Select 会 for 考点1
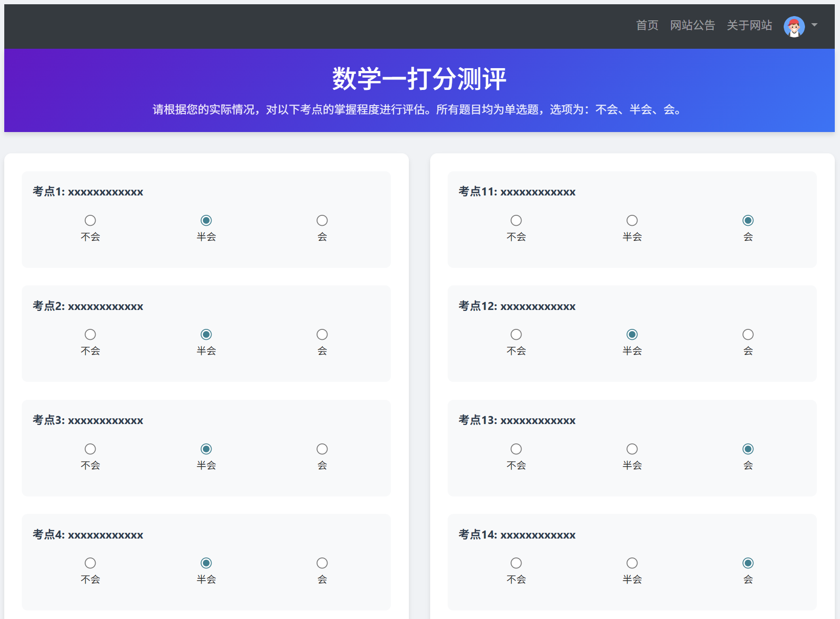840x619 pixels. (x=322, y=221)
